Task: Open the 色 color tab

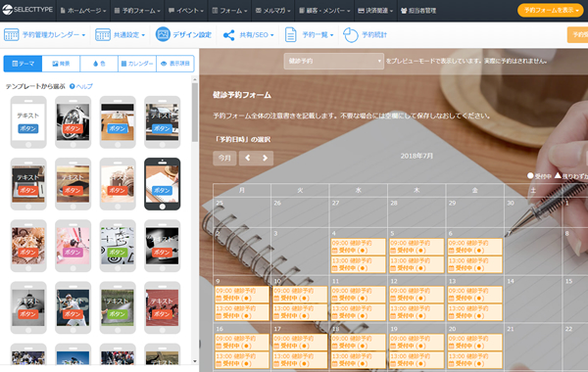Action: pyautogui.click(x=99, y=64)
